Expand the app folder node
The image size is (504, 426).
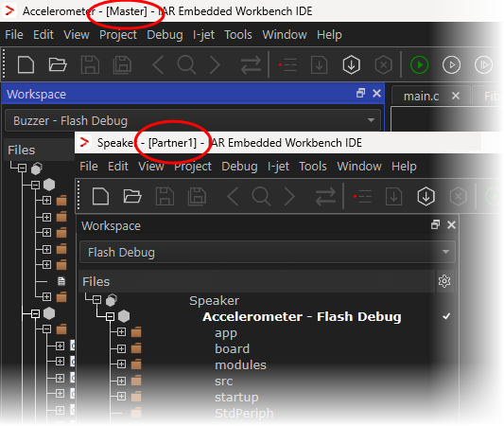pos(121,332)
